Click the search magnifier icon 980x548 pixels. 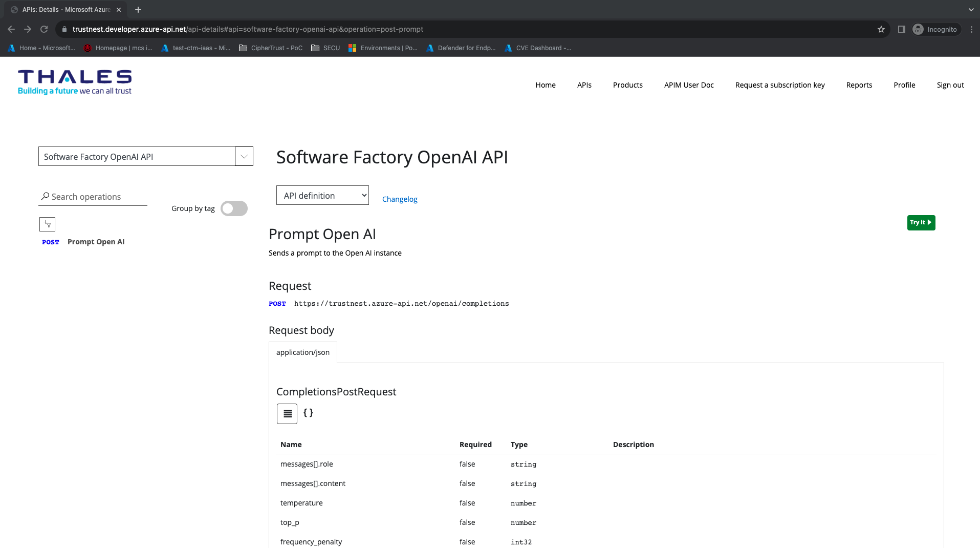[x=45, y=196]
